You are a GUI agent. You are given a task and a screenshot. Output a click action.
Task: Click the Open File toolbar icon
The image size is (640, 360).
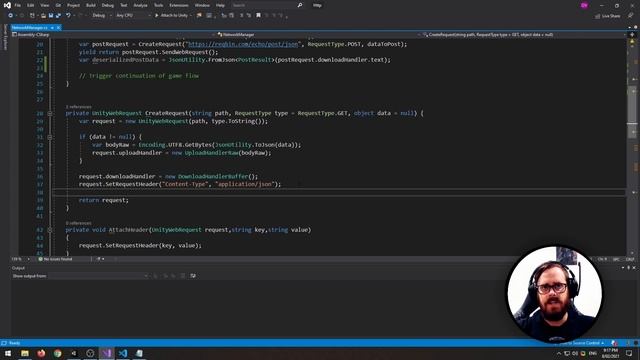(x=43, y=16)
